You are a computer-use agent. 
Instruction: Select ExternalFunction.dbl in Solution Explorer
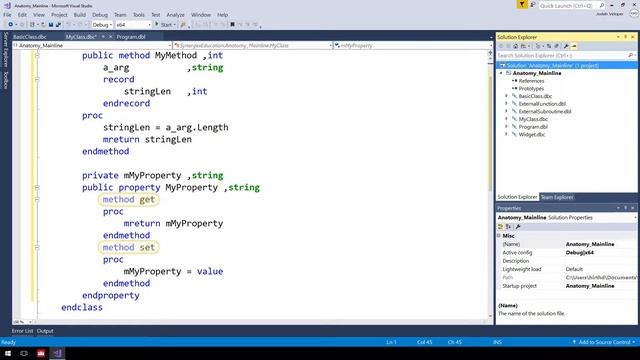[x=542, y=104]
